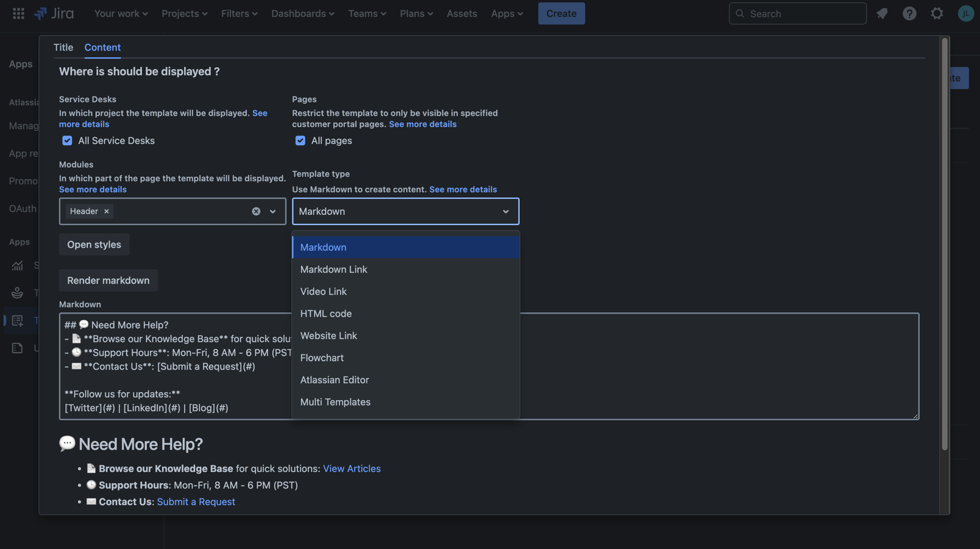
Task: Select HTML code from the template list
Action: pyautogui.click(x=326, y=314)
